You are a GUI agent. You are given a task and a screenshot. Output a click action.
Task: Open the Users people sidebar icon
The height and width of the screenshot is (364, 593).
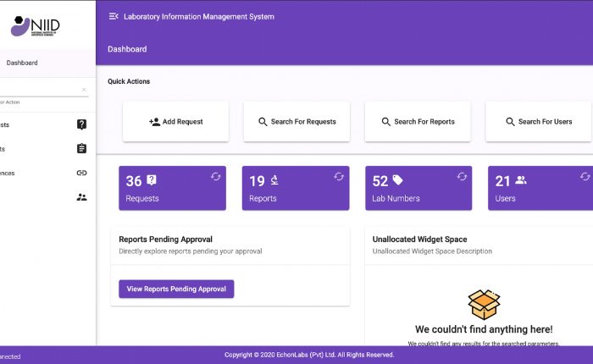coord(81,197)
